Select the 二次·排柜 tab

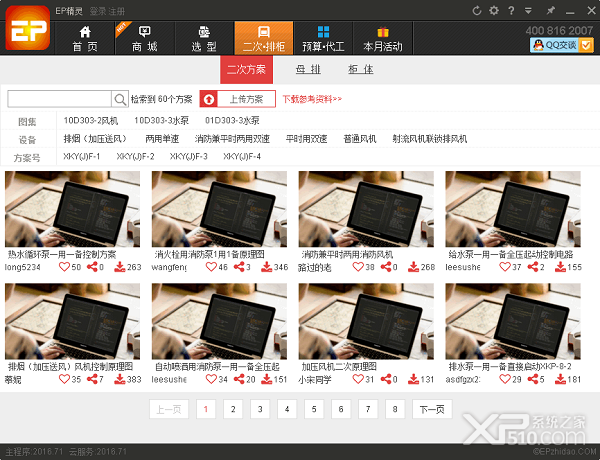(264, 38)
